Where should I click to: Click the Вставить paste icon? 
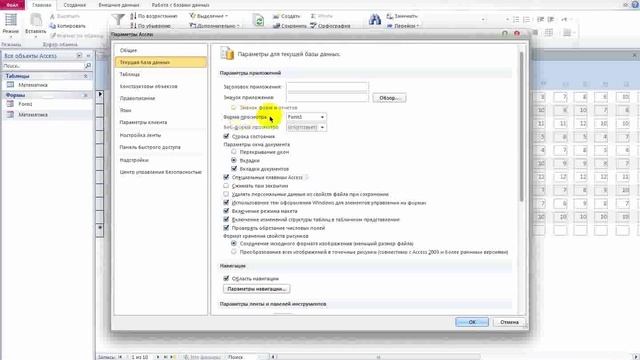36,20
